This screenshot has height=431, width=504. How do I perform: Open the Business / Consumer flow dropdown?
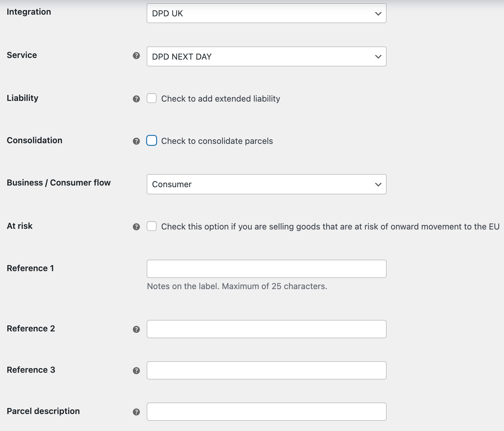click(x=266, y=184)
